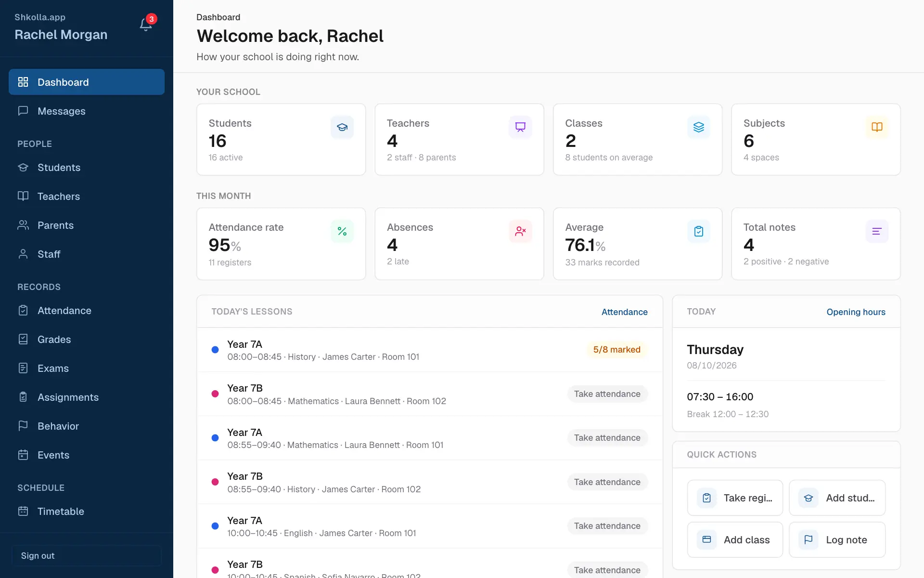
Task: Click the card icon in Add class action
Action: (x=706, y=539)
